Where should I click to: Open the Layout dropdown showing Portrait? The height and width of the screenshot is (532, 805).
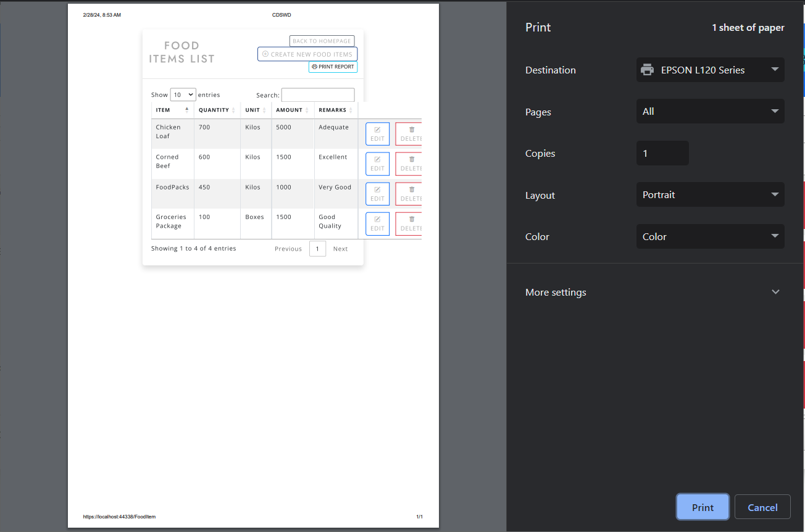[710, 194]
